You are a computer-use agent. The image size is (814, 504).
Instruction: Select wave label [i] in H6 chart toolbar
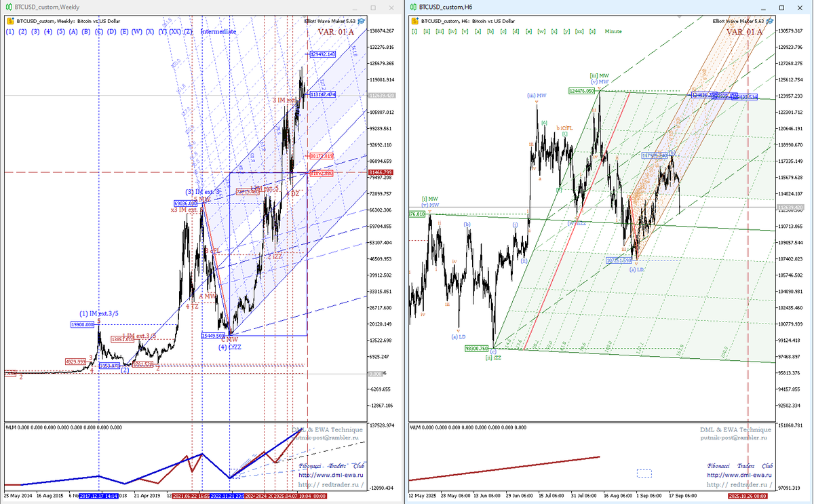[413, 31]
